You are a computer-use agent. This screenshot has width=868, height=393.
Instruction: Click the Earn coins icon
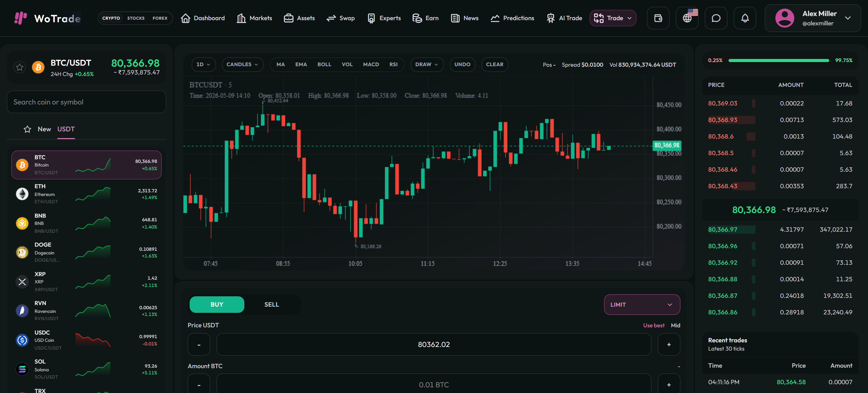[417, 18]
